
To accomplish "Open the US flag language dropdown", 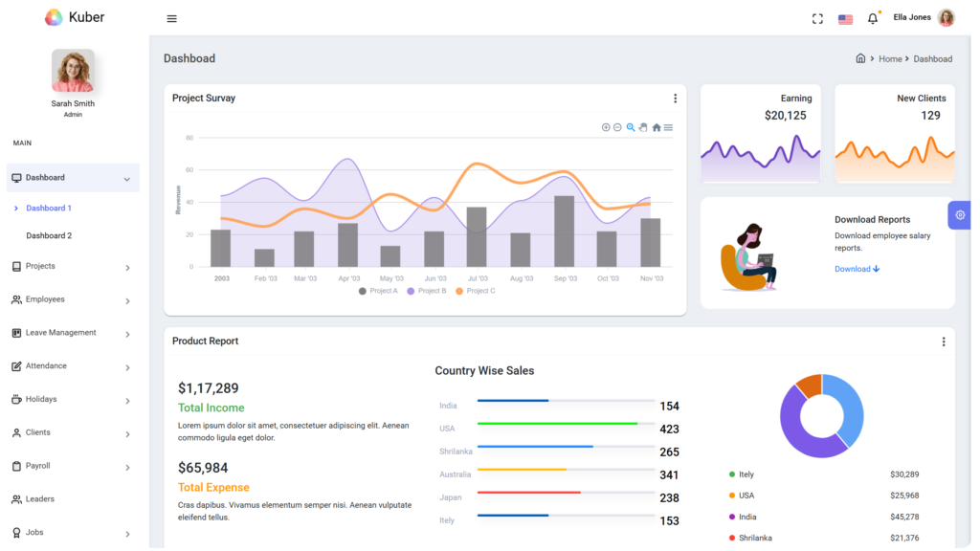I will point(845,19).
